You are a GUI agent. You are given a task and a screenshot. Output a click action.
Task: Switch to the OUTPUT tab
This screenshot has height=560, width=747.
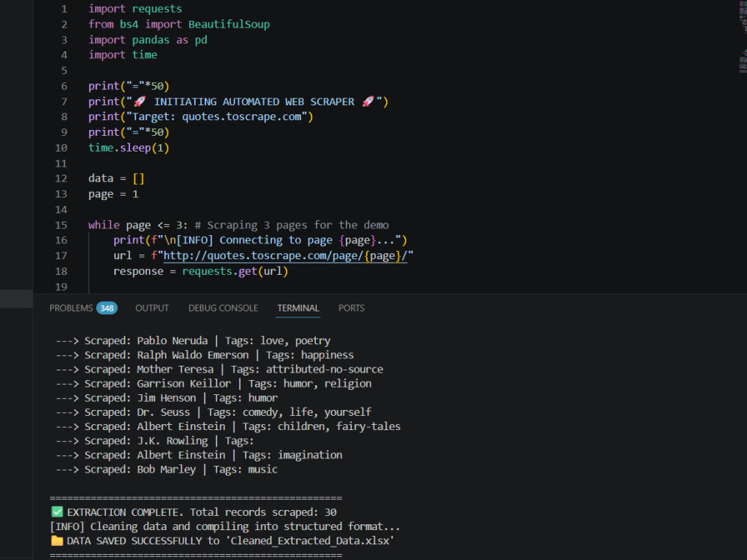152,308
